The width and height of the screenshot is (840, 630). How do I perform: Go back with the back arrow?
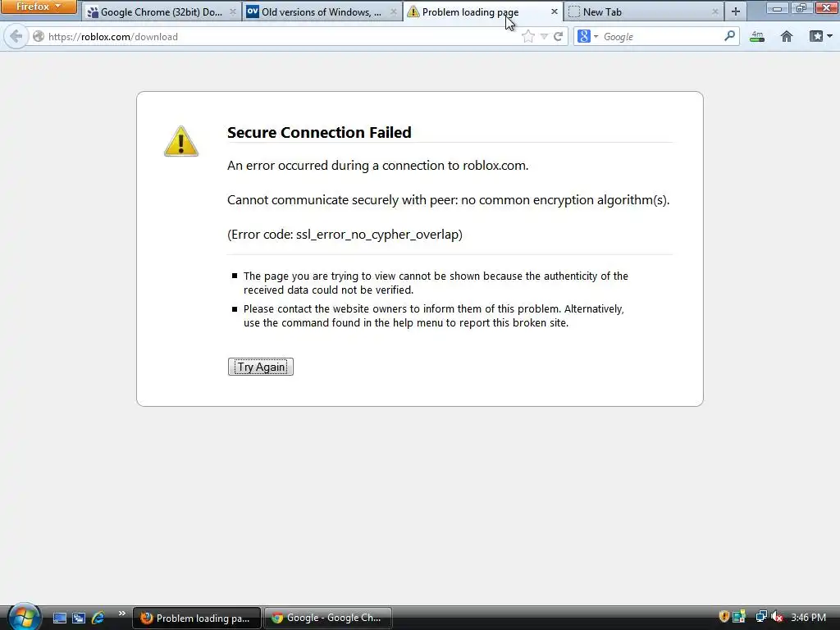coord(16,36)
